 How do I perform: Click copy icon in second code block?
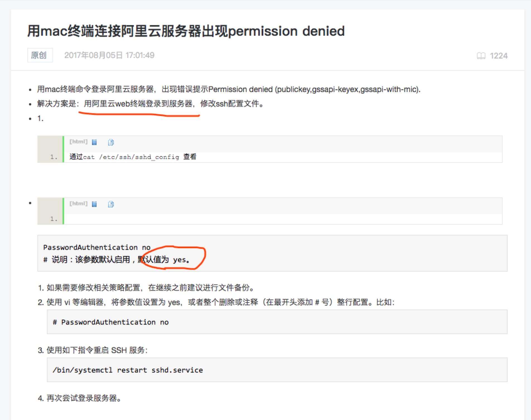click(111, 204)
